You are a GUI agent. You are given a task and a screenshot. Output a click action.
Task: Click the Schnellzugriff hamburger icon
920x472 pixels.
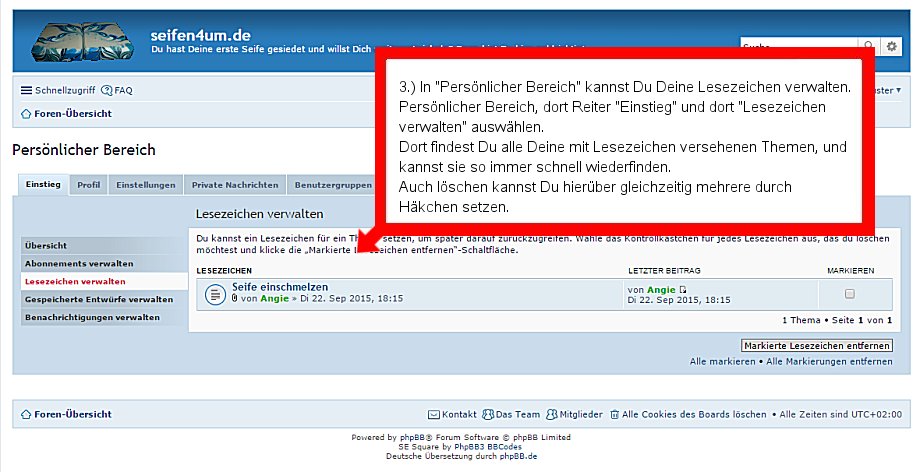coord(26,90)
